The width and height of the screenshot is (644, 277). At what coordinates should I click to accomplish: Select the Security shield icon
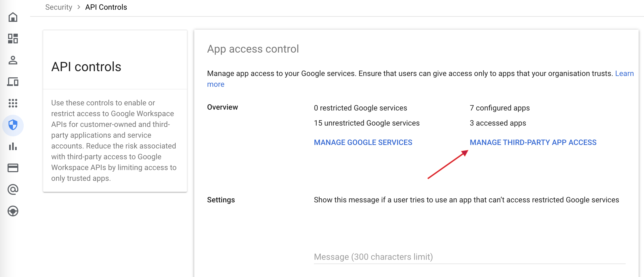(13, 125)
